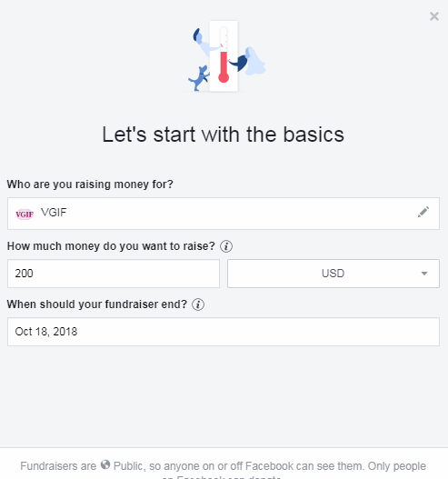Click the blue dog figure in the illustration
The width and height of the screenshot is (448, 479).
(x=199, y=78)
